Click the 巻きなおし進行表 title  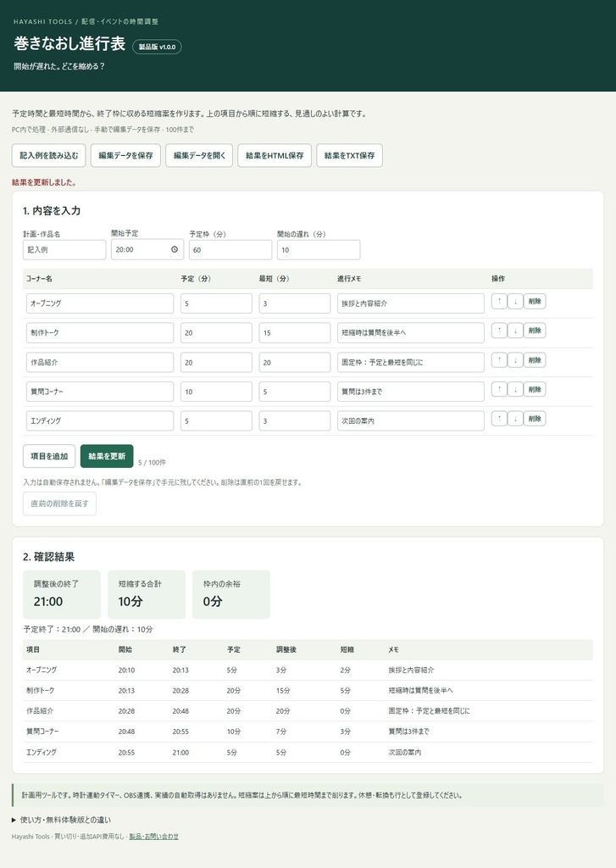[69, 44]
